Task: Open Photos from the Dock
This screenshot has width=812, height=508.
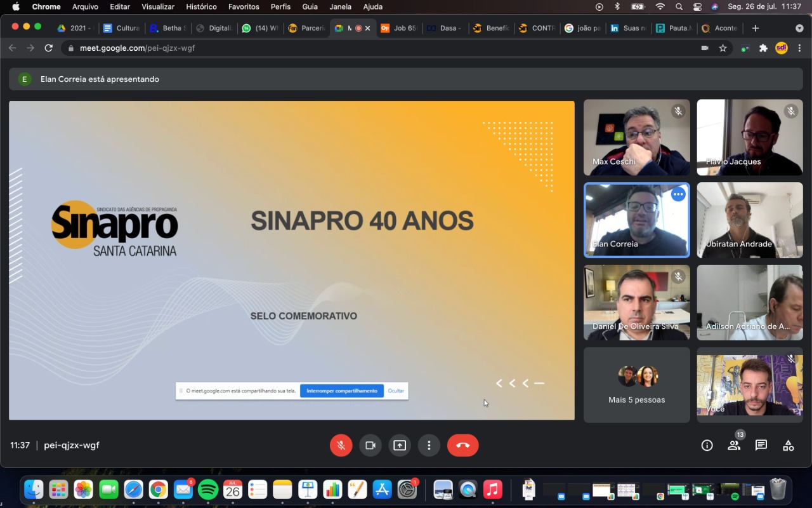Action: pos(83,490)
